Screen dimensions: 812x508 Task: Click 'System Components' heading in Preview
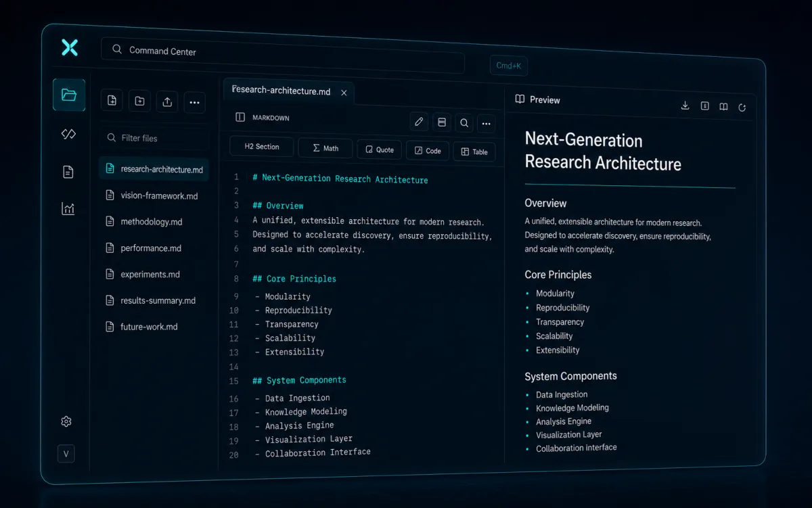(x=570, y=376)
